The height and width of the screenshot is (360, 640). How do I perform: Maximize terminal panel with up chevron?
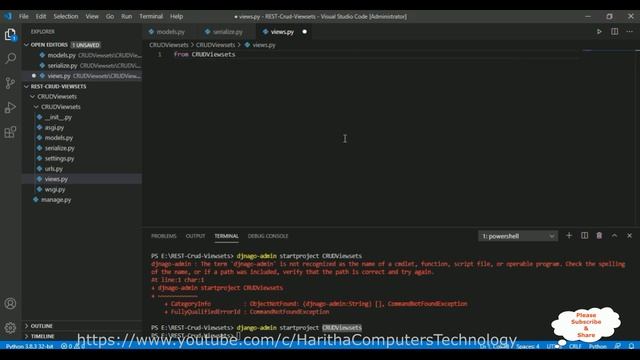614,236
